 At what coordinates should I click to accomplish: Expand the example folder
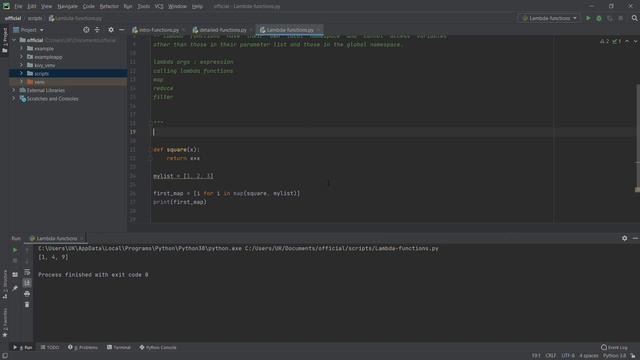22,49
